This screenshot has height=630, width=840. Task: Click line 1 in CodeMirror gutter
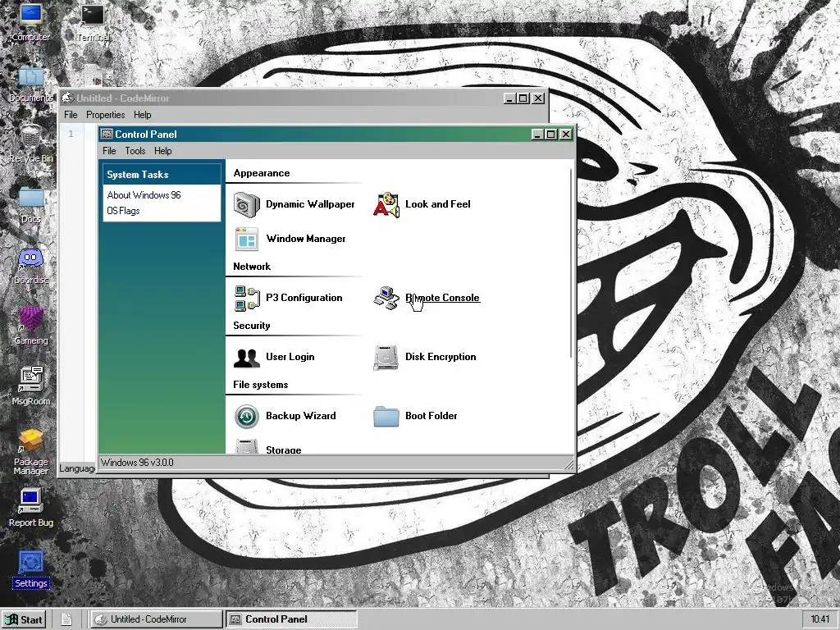tap(71, 134)
